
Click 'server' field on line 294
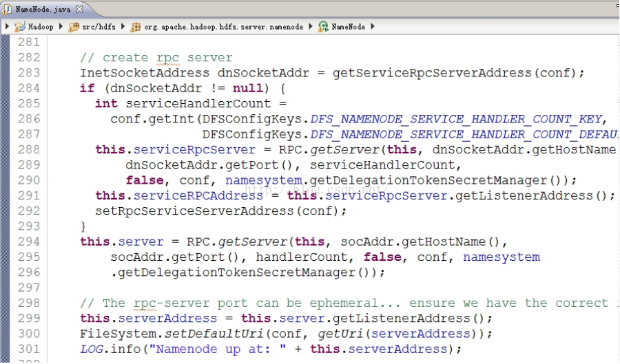tap(141, 242)
